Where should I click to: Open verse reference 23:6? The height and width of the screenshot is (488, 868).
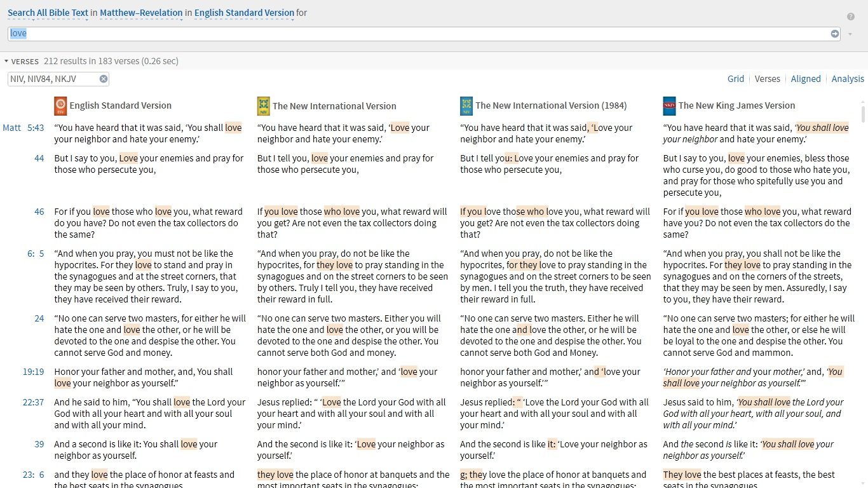[34, 475]
